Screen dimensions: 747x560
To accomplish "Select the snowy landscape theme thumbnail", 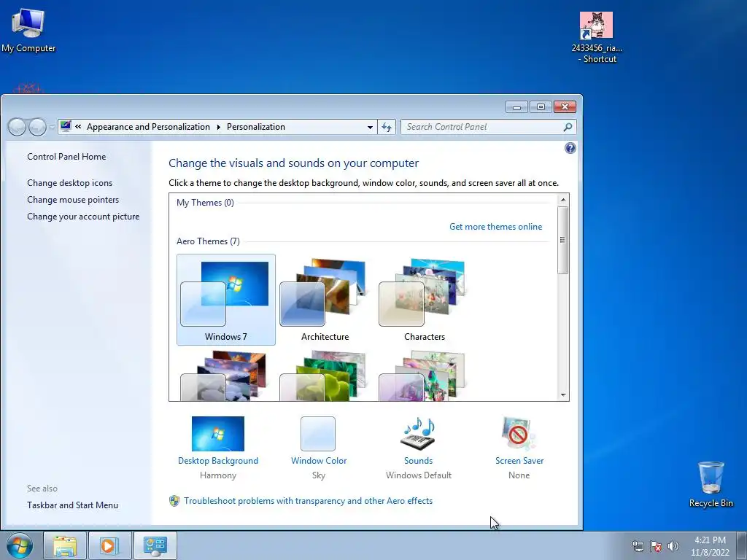I will click(226, 376).
